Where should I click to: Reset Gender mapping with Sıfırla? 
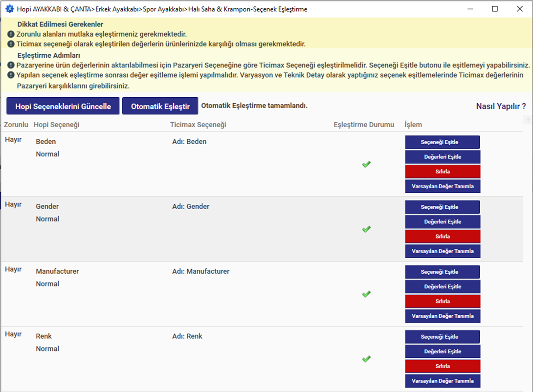coord(442,236)
